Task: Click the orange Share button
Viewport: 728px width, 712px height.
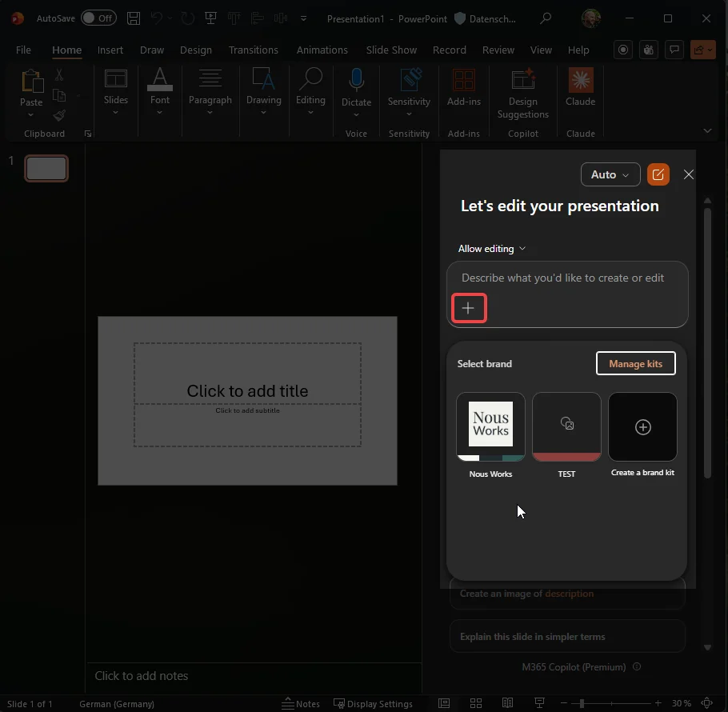Action: 703,50
